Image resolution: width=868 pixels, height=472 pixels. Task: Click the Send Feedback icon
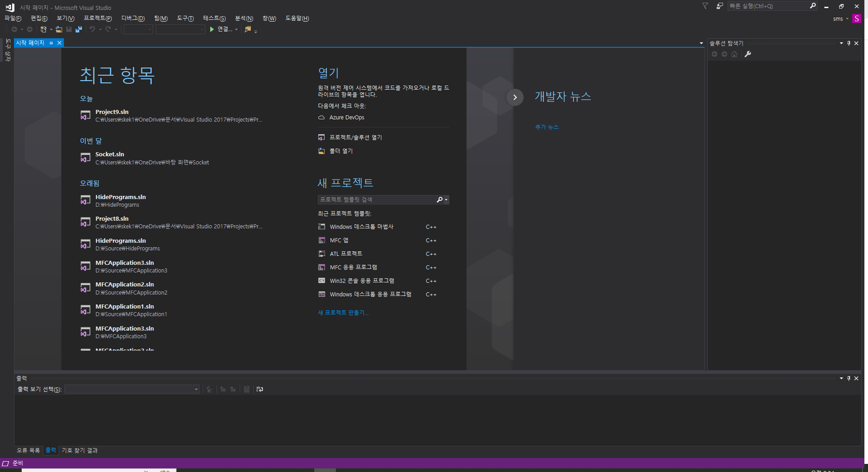tap(720, 6)
